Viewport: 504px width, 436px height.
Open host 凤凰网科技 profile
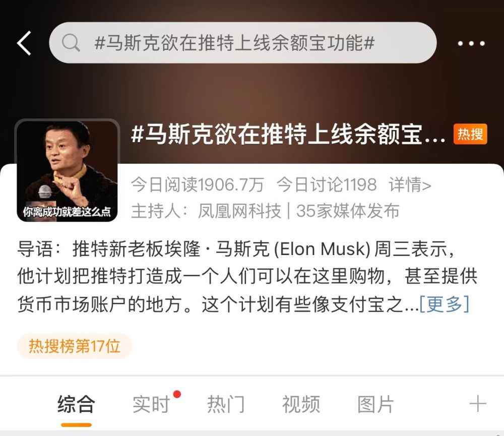coord(239,211)
